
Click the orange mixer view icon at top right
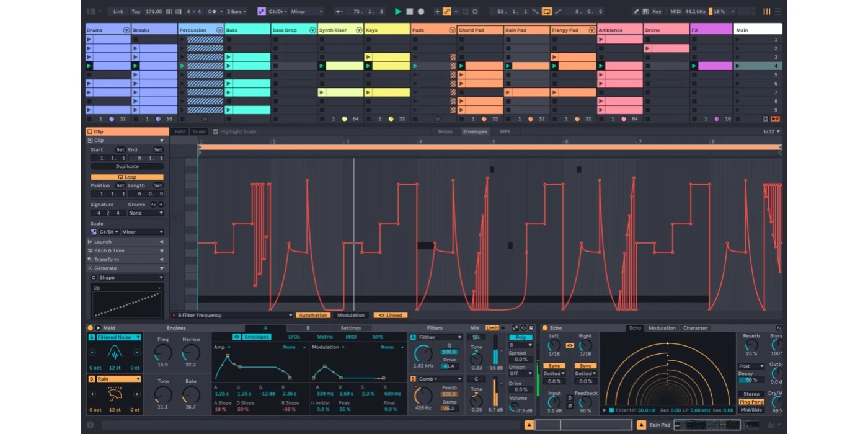coord(767,11)
